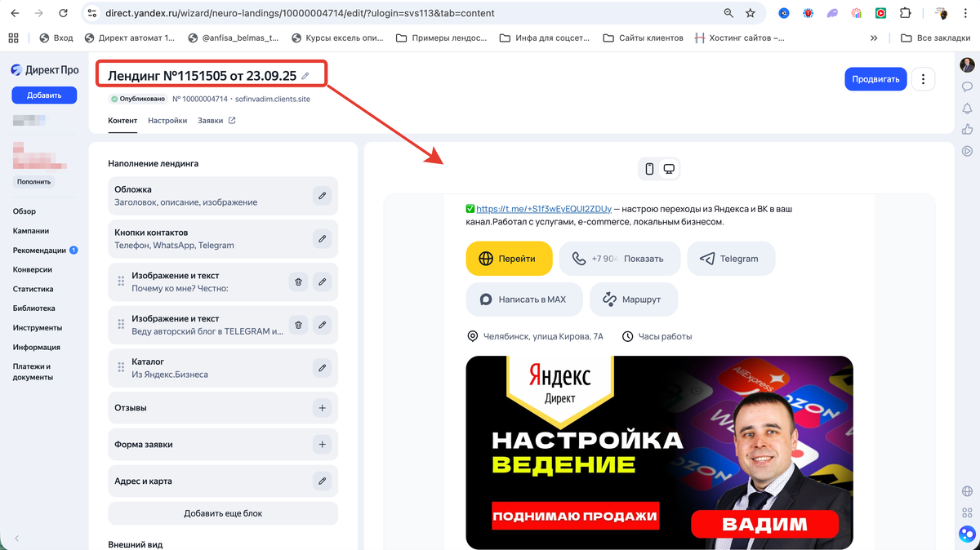The height and width of the screenshot is (550, 980).
Task: Edit the Кнопки контактов block
Action: tap(323, 239)
